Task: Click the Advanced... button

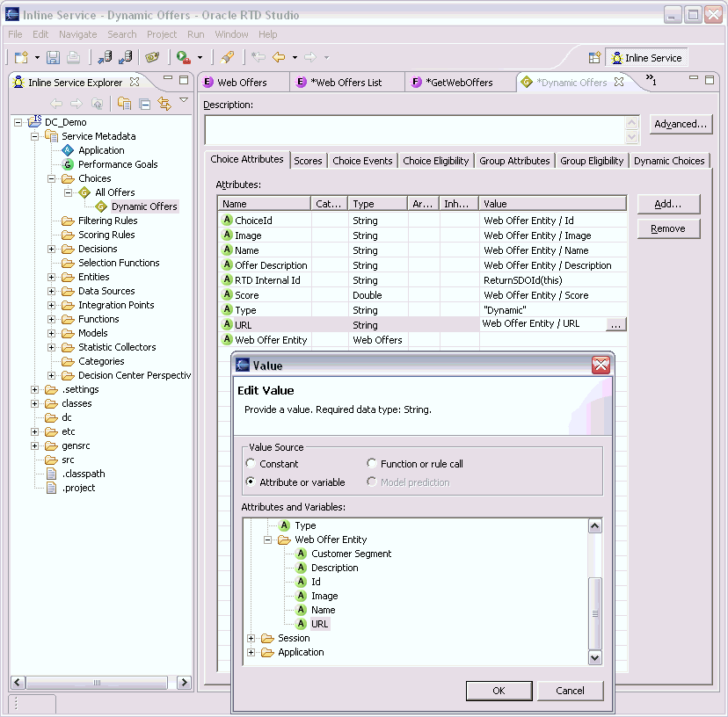Action: coord(681,125)
